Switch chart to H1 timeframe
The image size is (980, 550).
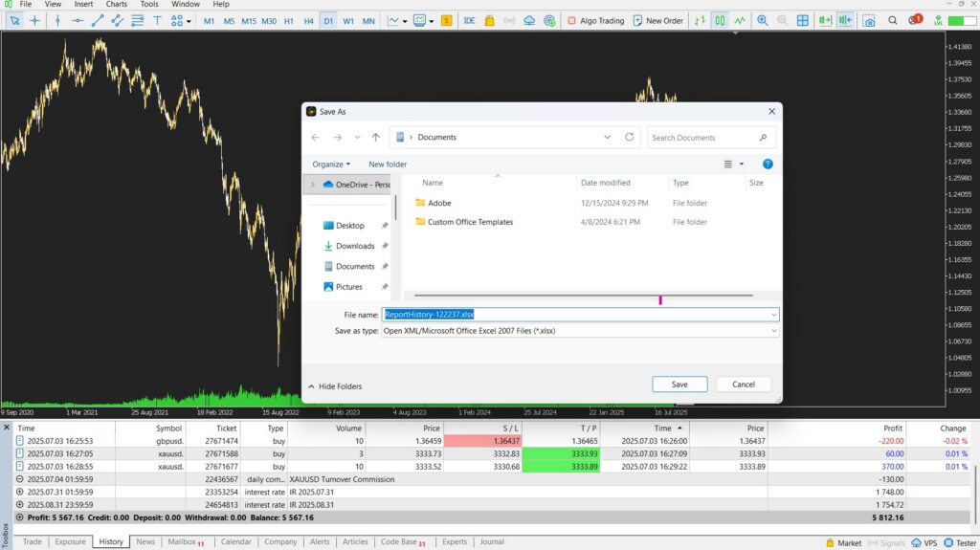289,21
